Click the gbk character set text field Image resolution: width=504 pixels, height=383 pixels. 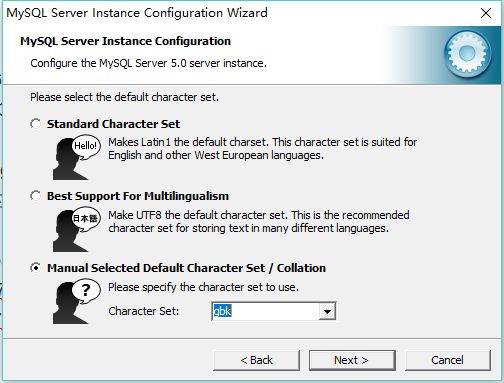pos(265,311)
